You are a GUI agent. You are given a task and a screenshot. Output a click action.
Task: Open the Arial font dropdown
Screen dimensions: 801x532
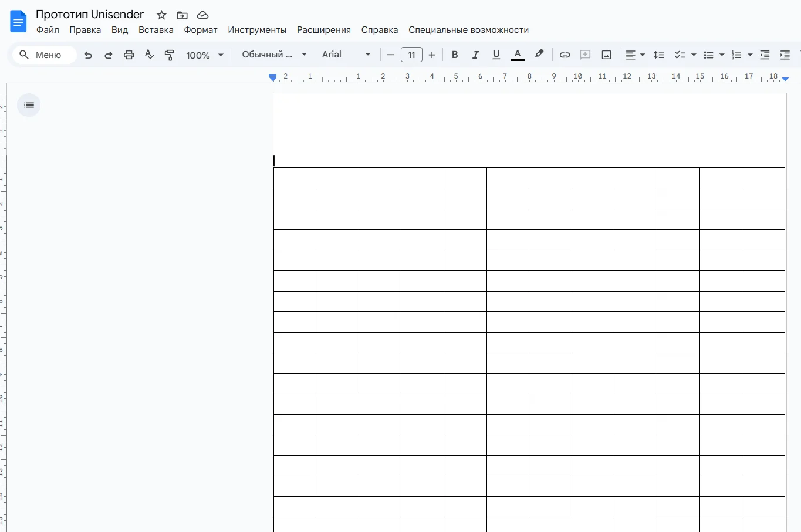[346, 55]
